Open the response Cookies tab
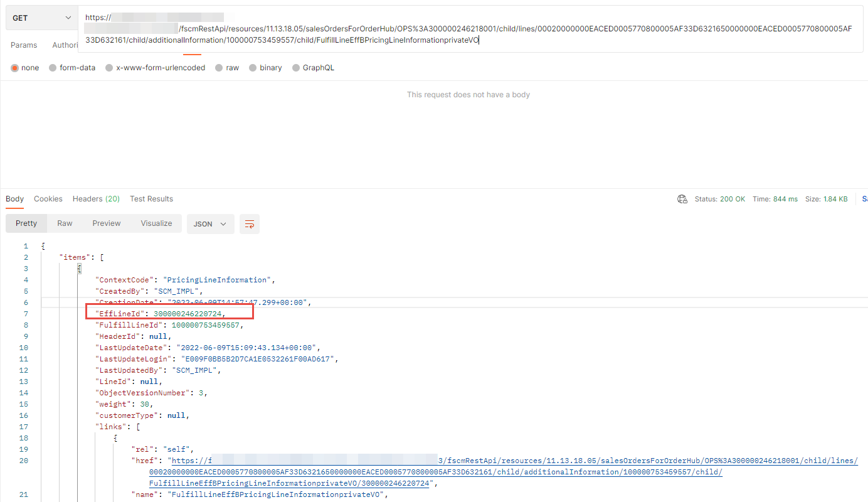 48,199
